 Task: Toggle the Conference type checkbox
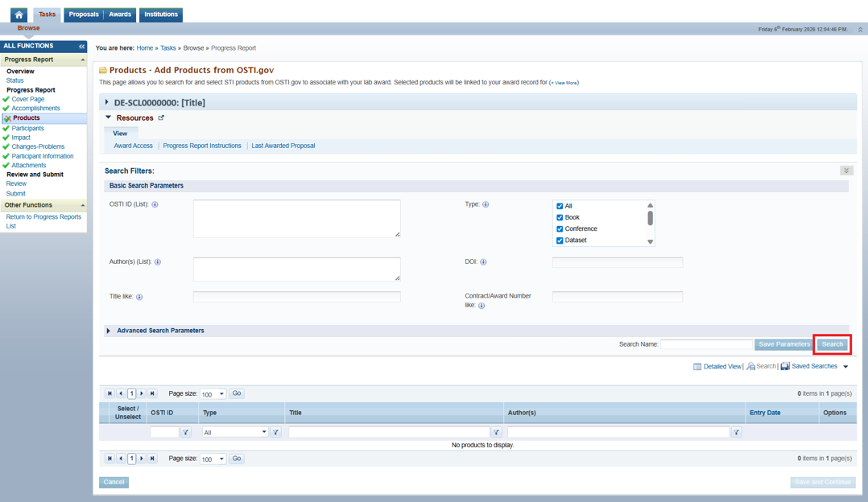click(x=560, y=228)
